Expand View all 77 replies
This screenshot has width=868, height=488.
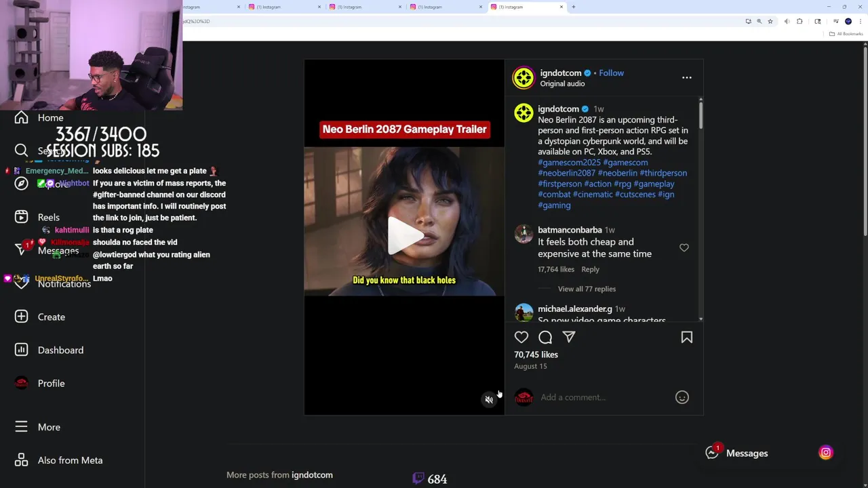click(587, 289)
